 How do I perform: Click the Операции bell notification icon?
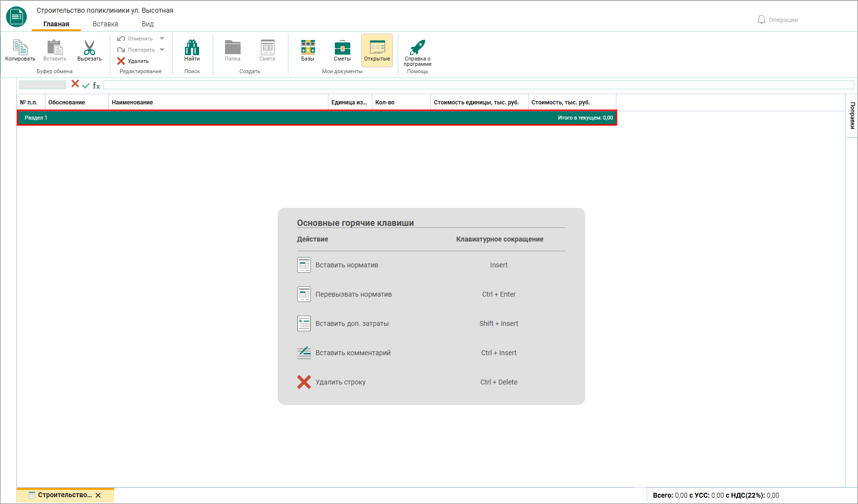(x=761, y=20)
